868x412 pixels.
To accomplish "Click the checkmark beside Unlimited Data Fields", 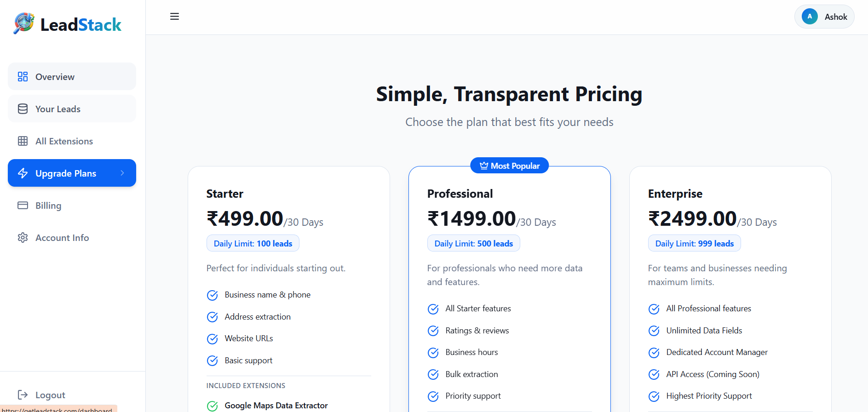I will pos(654,331).
